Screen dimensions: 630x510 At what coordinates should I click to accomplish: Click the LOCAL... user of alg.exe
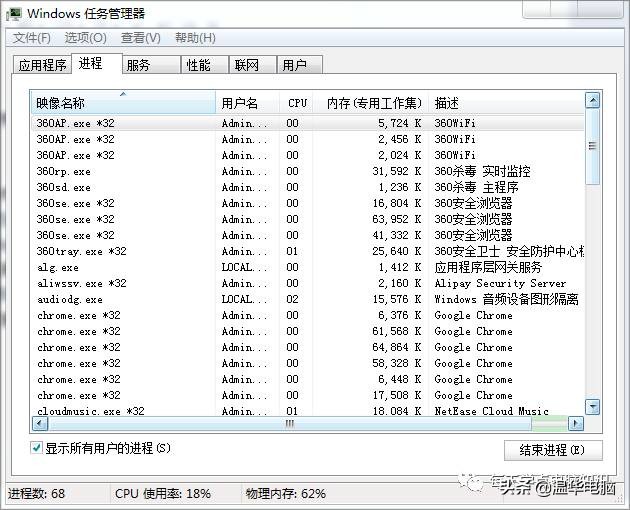click(244, 267)
